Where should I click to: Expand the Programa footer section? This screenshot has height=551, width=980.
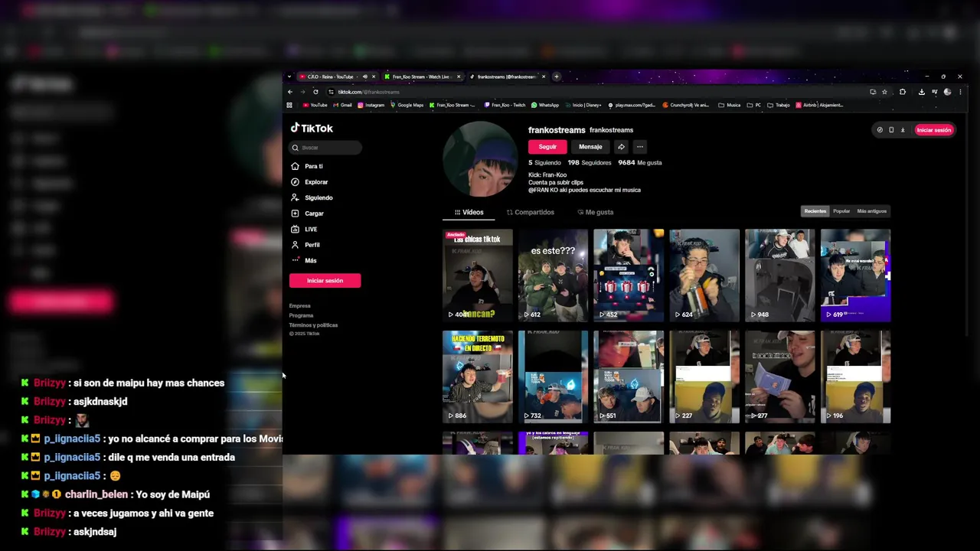pos(301,315)
